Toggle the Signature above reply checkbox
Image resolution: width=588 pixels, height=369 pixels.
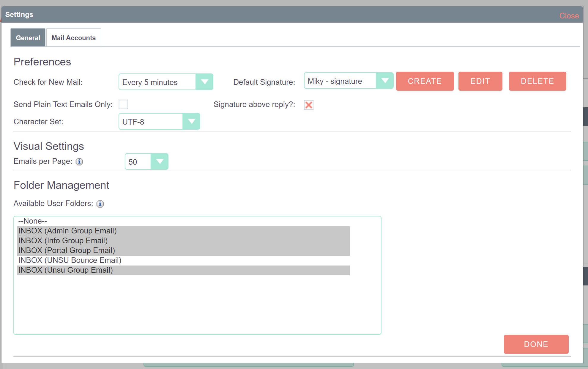click(309, 105)
